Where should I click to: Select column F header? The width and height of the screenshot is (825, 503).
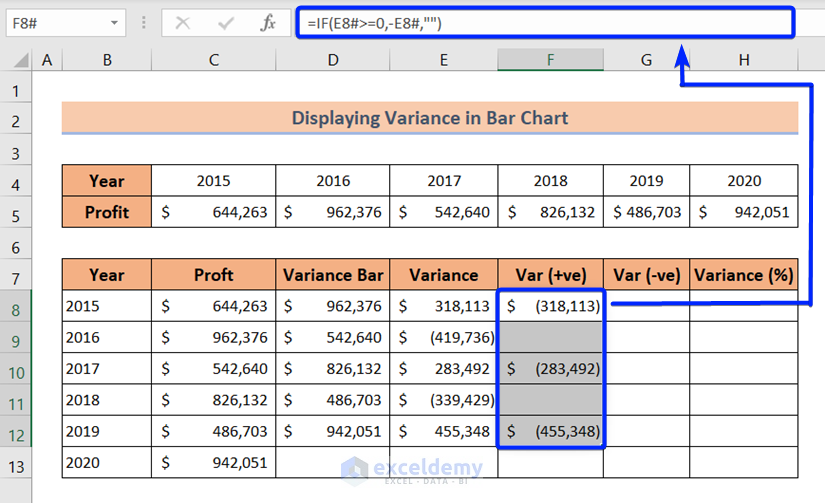click(550, 61)
